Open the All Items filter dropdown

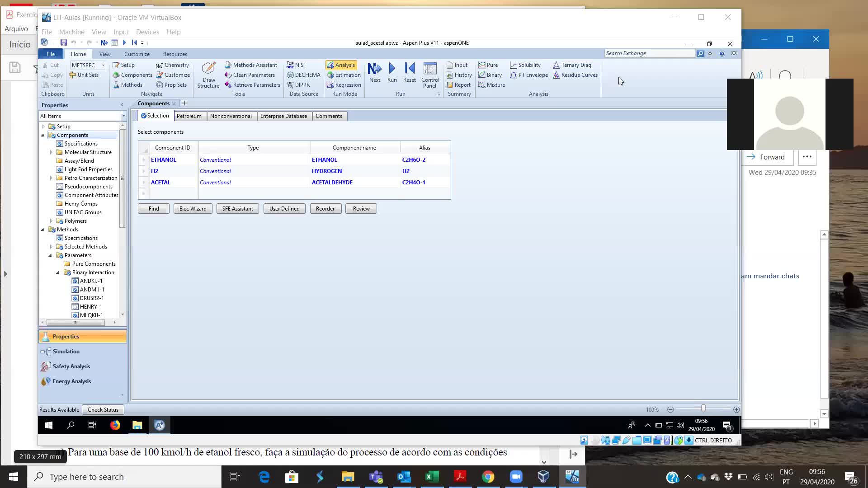[123, 116]
